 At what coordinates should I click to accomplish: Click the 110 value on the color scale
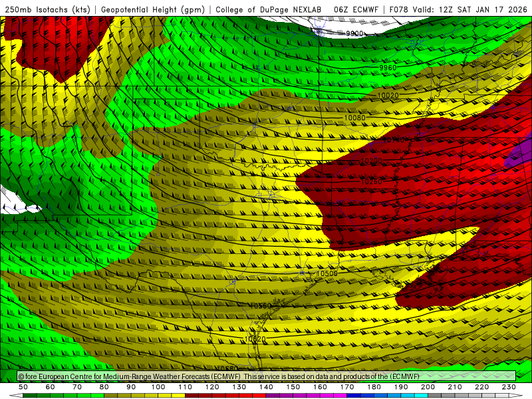pos(185,387)
